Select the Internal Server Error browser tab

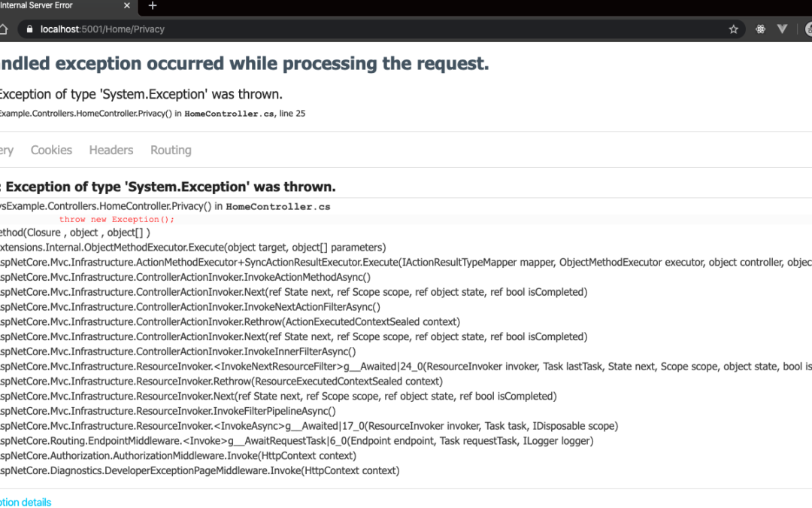pos(45,6)
